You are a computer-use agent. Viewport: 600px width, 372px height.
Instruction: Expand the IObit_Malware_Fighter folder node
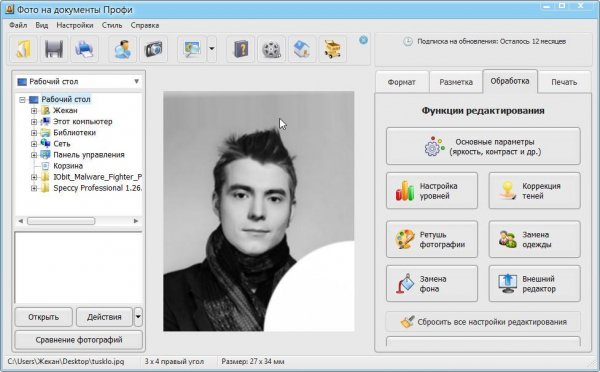pyautogui.click(x=34, y=177)
